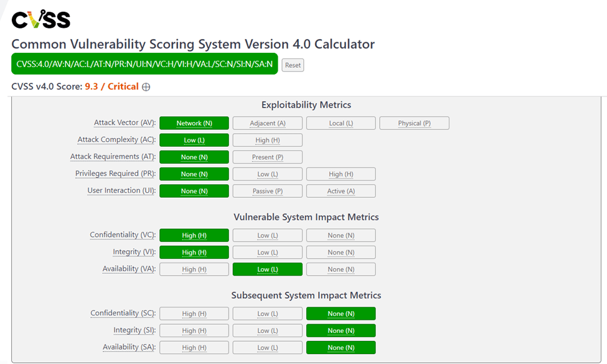The height and width of the screenshot is (364, 607).
Task: Select Present (P) for Attack Requirements
Action: coord(268,157)
